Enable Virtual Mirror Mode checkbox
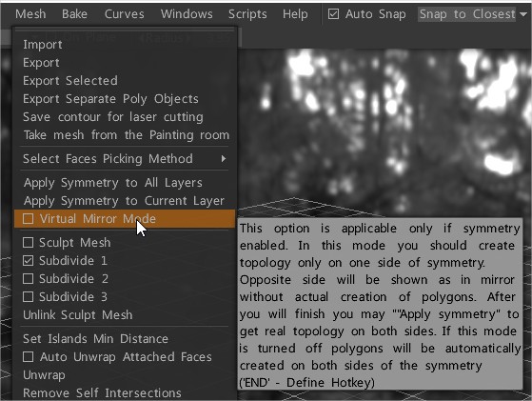Screen dimensions: 532x401 tap(29, 219)
